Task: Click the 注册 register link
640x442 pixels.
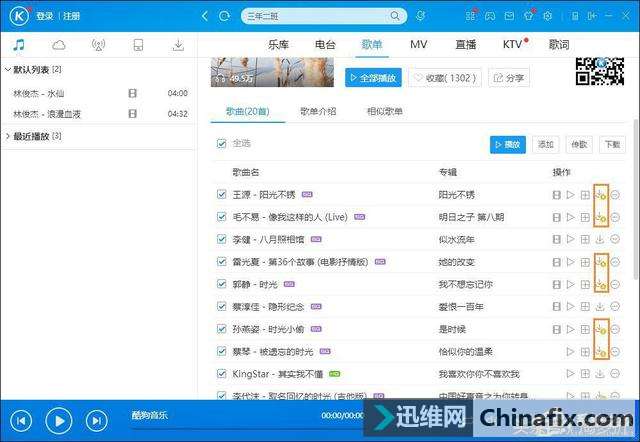Action: click(x=71, y=16)
